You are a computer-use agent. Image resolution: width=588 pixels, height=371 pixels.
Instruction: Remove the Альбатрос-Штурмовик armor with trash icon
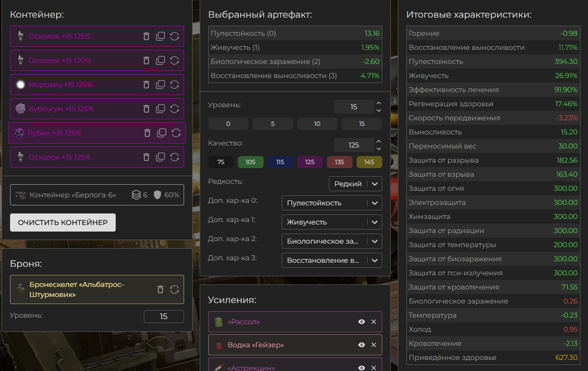coord(160,289)
